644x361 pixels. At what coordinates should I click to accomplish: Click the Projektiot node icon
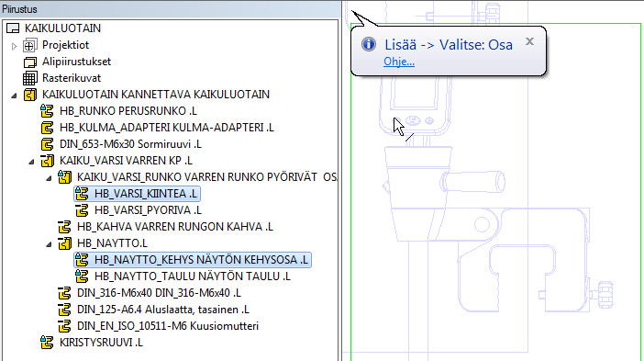click(29, 45)
